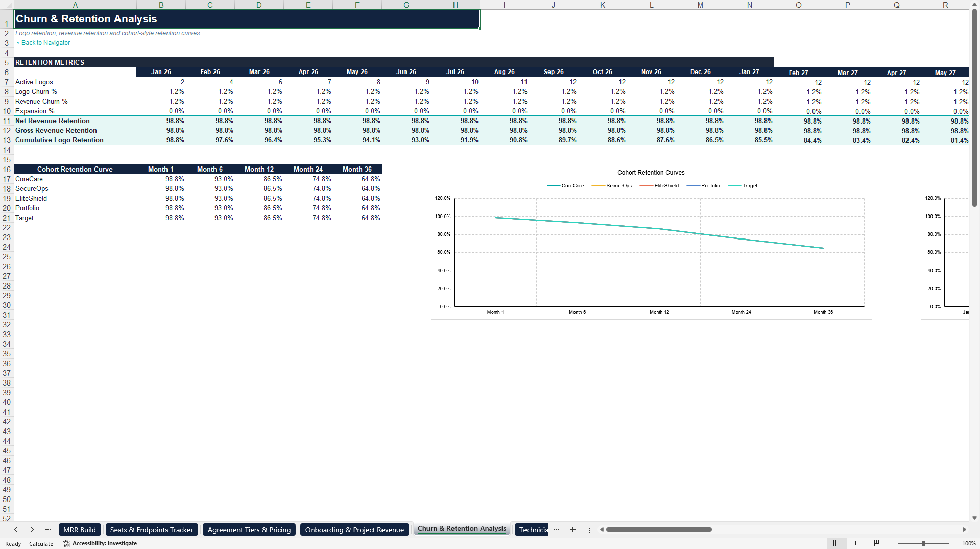The width and height of the screenshot is (980, 549).
Task: Click Accessibility Investigate status icon
Action: tap(66, 543)
